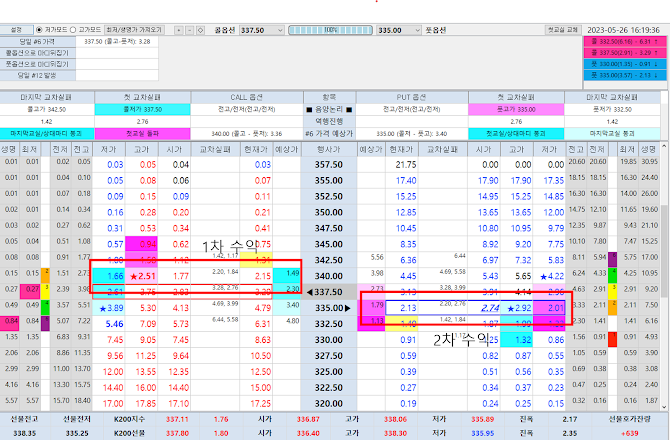The width and height of the screenshot is (670, 440).
Task: Select the 330.00 strike price cell
Action: (x=329, y=340)
